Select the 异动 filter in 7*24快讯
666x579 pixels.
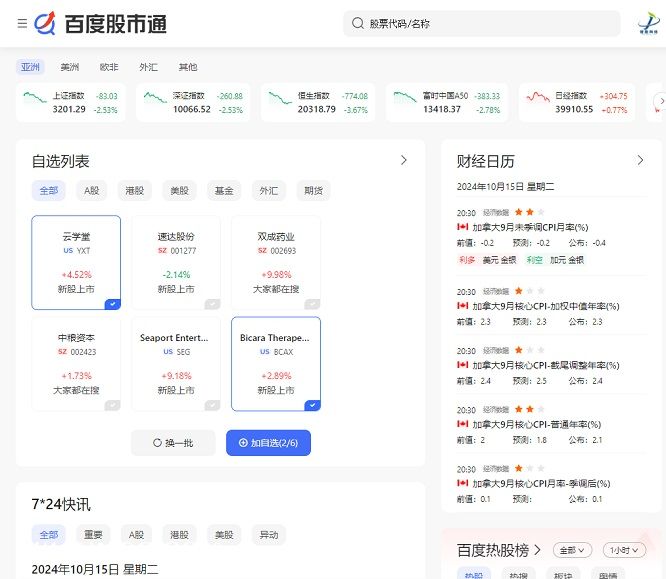[269, 535]
